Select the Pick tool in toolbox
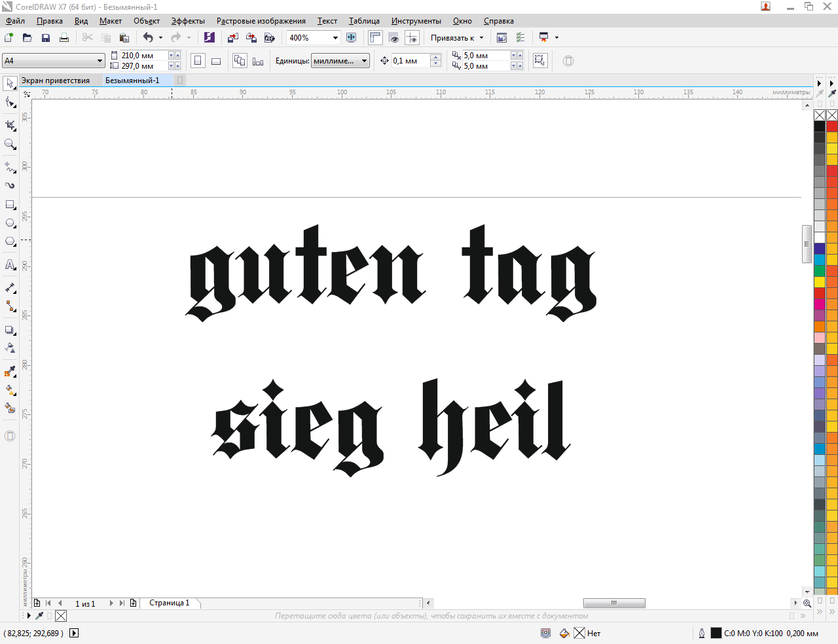Viewport: 838px width, 644px height. point(10,83)
